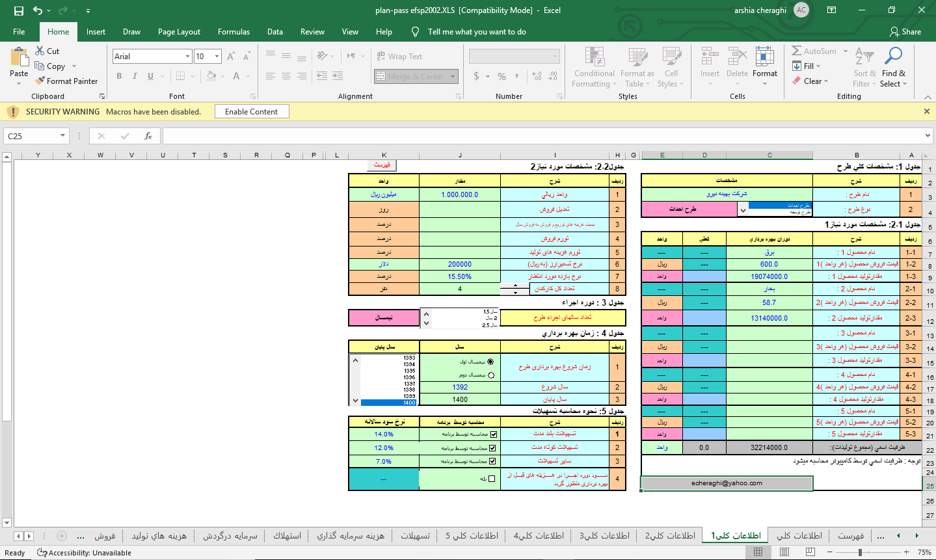
Task: Insert cells with the Insert icon
Action: pyautogui.click(x=710, y=57)
